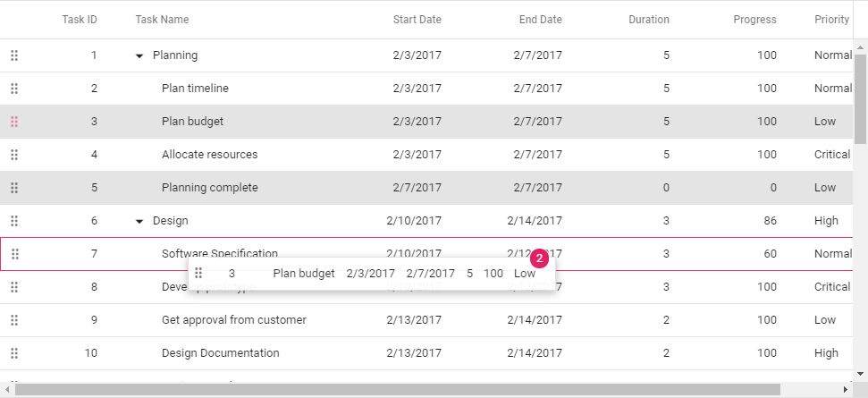The image size is (868, 398).
Task: Click drag handle icon for Planning row
Action: coord(14,55)
